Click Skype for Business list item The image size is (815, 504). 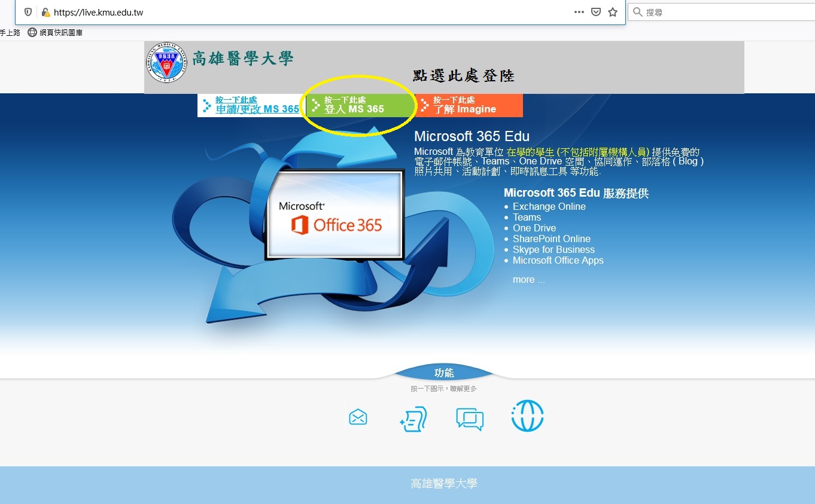[554, 249]
